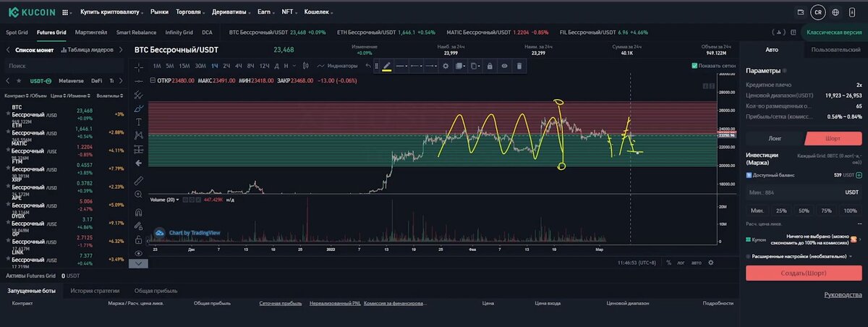The height and width of the screenshot is (327, 868).
Task: Lock all drawing tools via sidebar padlock
Action: (x=138, y=239)
